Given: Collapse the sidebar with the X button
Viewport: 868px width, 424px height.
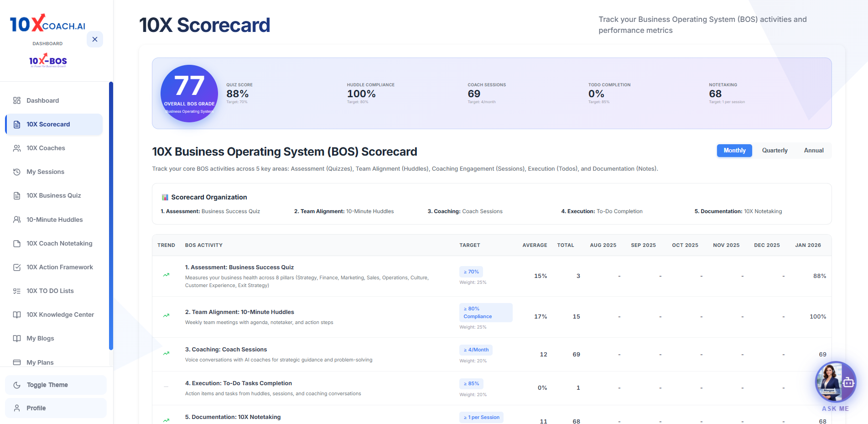Looking at the screenshot, I should (x=95, y=39).
